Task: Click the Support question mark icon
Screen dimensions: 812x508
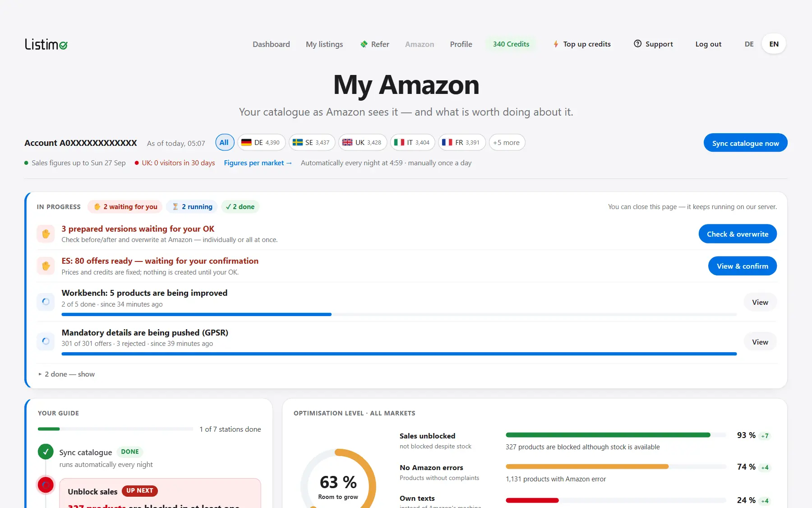Action: tap(637, 44)
